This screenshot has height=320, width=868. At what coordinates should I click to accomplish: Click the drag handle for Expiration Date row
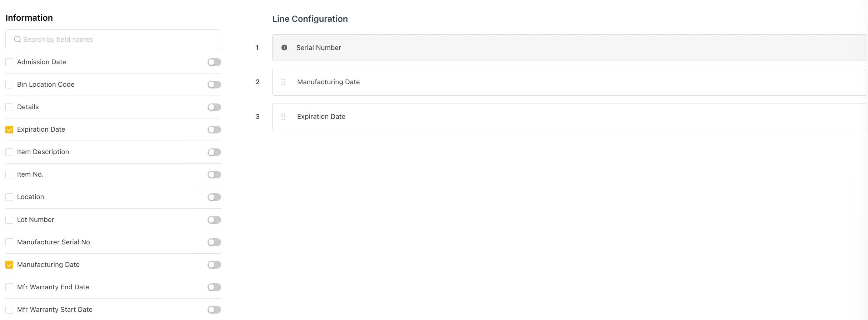click(x=283, y=117)
